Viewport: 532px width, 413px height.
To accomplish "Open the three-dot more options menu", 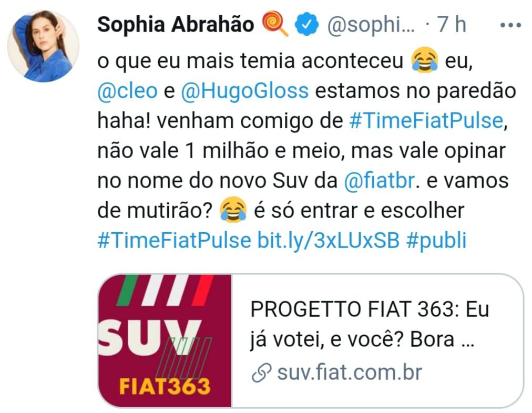I will (510, 25).
